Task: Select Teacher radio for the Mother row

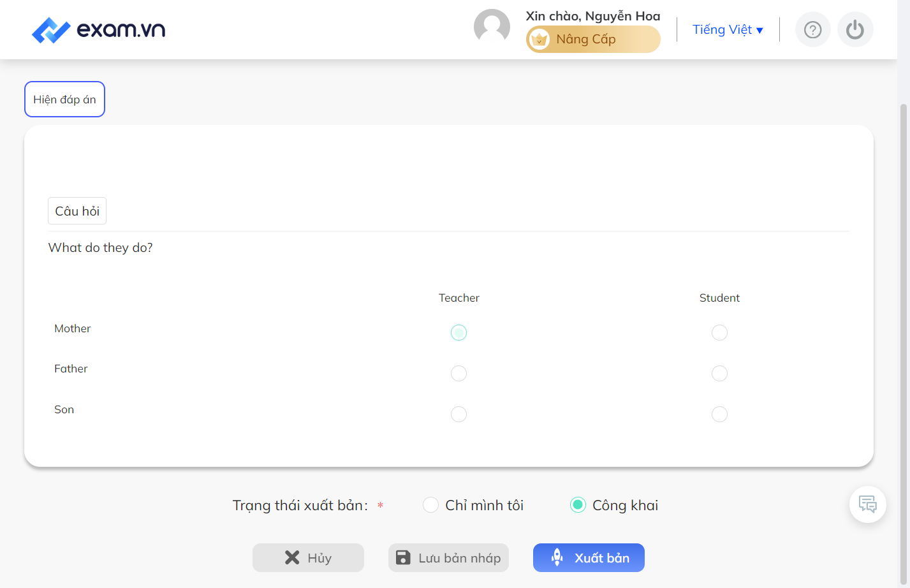Action: click(x=459, y=332)
